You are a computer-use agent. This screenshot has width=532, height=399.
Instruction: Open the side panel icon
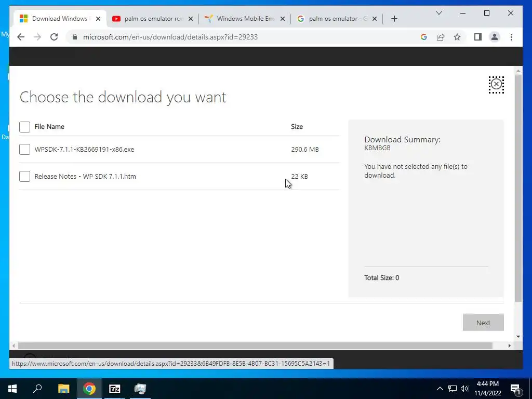point(478,37)
